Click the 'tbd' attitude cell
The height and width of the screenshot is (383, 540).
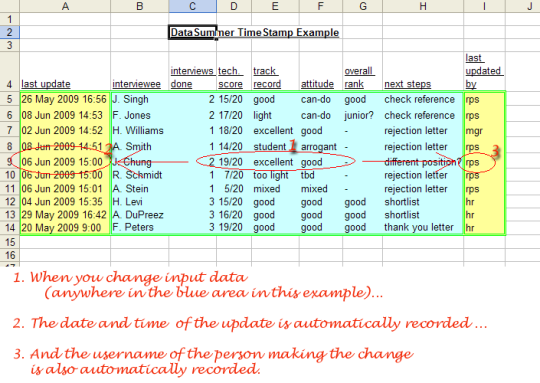click(x=321, y=175)
